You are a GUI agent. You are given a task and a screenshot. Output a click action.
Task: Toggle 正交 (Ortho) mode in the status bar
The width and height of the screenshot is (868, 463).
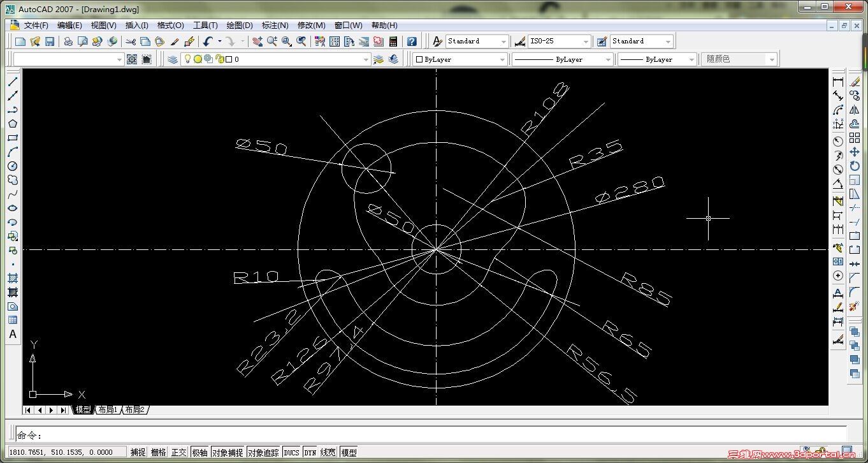(179, 452)
